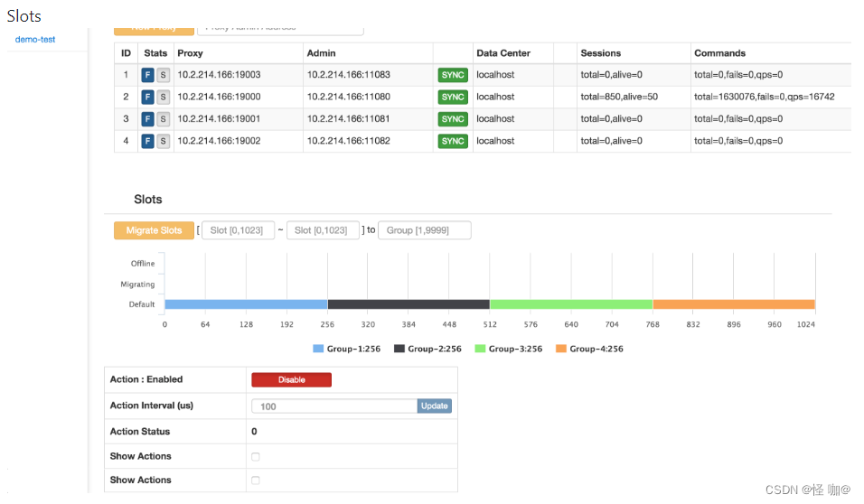The image size is (864, 504).
Task: Click the Group-4 orange legend swatch
Action: pyautogui.click(x=560, y=349)
